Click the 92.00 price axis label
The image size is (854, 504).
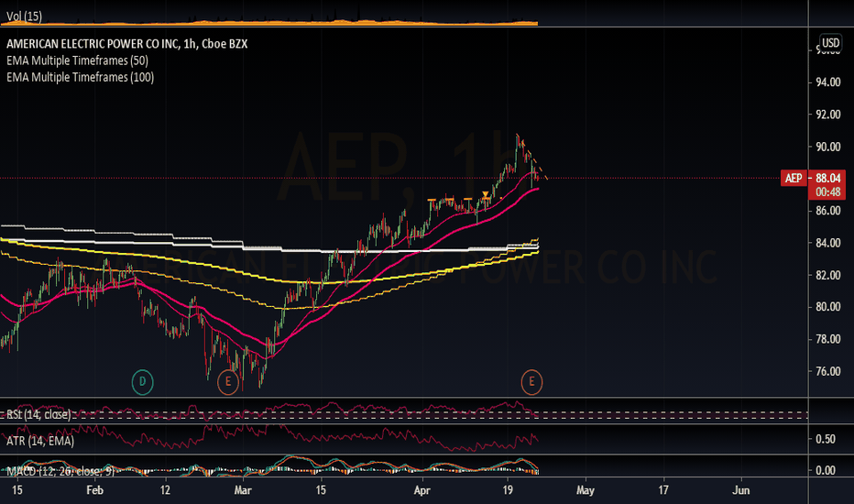(x=827, y=115)
